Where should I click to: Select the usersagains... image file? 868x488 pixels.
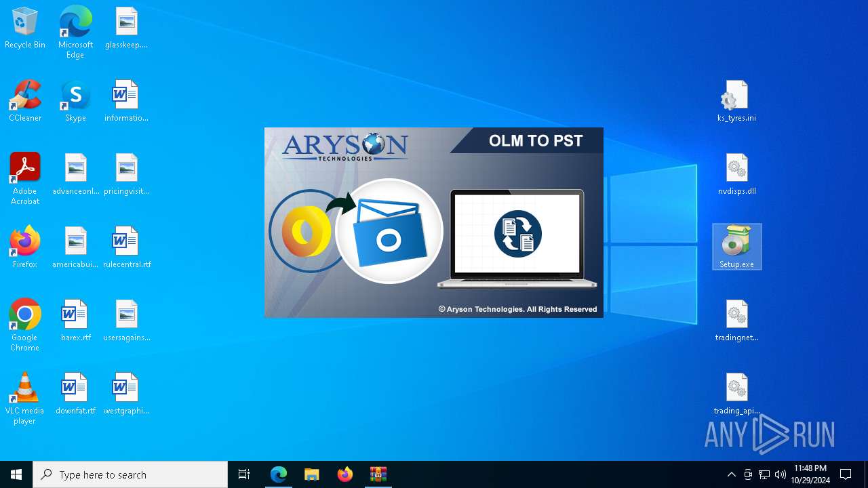click(x=126, y=321)
